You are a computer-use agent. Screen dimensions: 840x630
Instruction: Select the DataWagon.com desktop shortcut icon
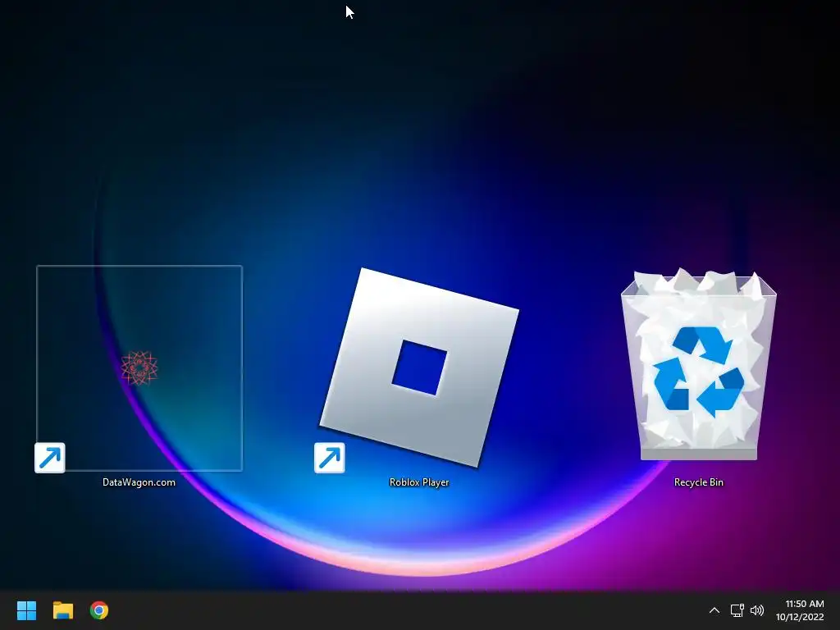click(x=139, y=368)
